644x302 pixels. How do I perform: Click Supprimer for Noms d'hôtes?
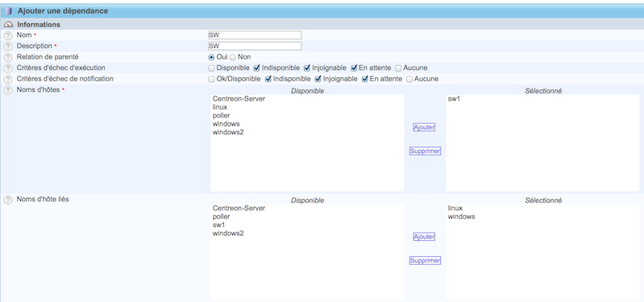point(425,151)
